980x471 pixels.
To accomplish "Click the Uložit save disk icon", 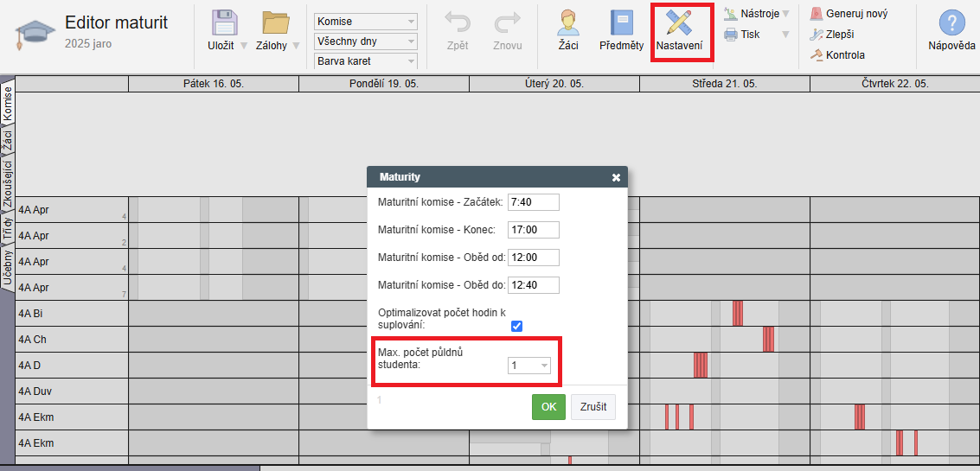I will (x=225, y=24).
